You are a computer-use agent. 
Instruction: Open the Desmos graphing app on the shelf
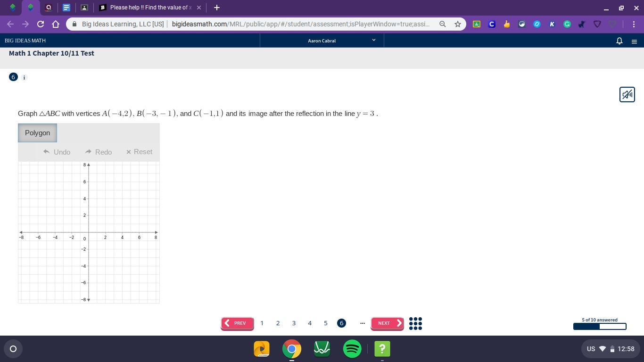tap(322, 349)
